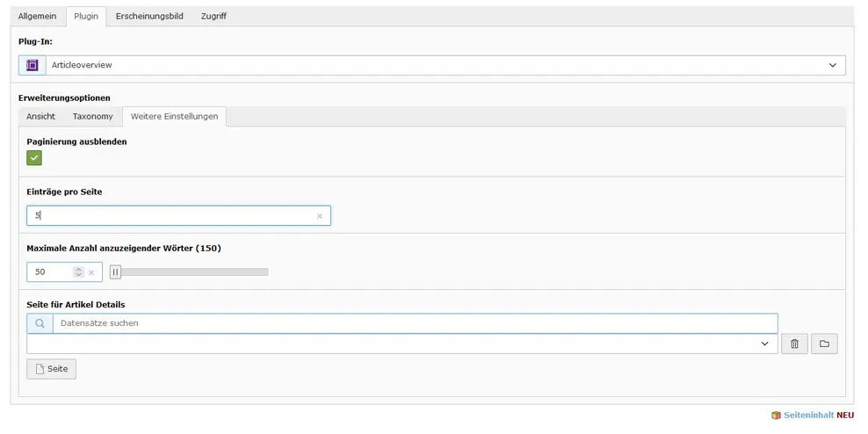Open the Erscheinungsbild tab
The height and width of the screenshot is (434, 868).
(149, 16)
